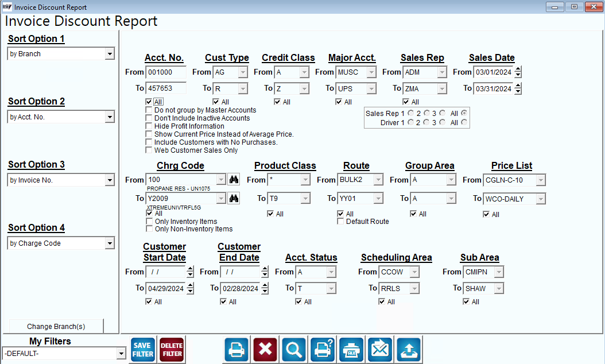Click the Acct. No. To field 457653

coord(166,88)
